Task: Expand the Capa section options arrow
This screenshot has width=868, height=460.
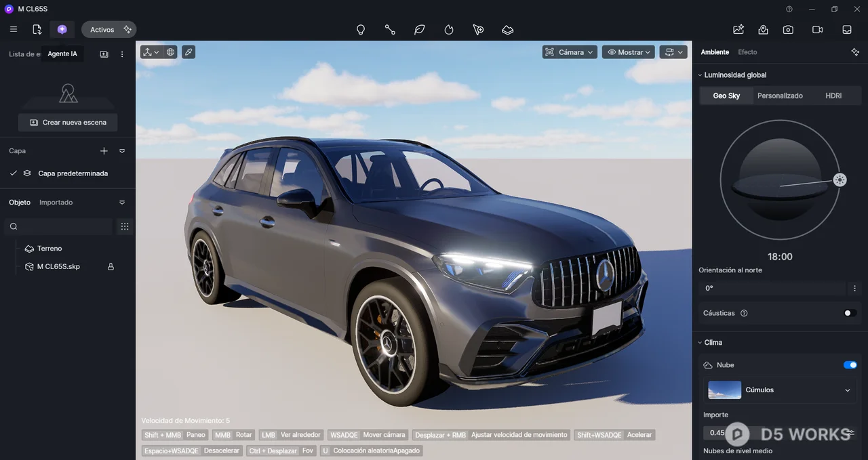Action: point(122,151)
